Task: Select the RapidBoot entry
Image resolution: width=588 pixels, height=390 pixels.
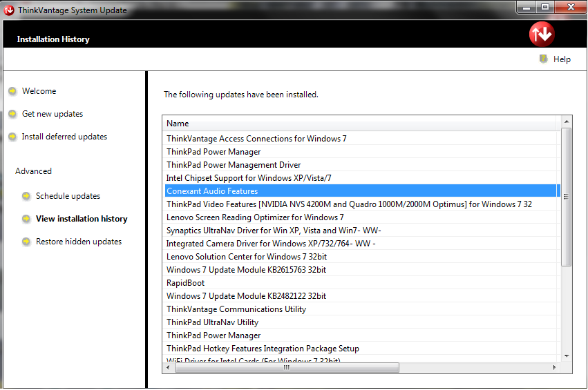Action: coord(361,283)
